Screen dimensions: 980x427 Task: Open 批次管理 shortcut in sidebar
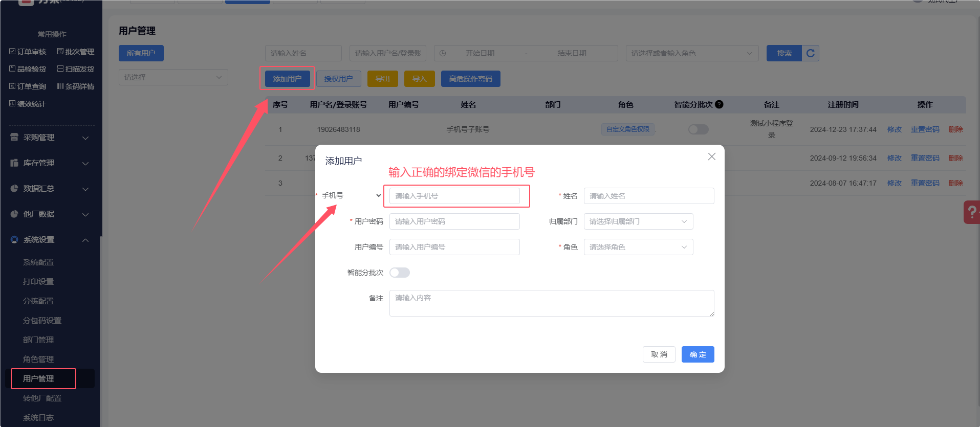tap(76, 52)
